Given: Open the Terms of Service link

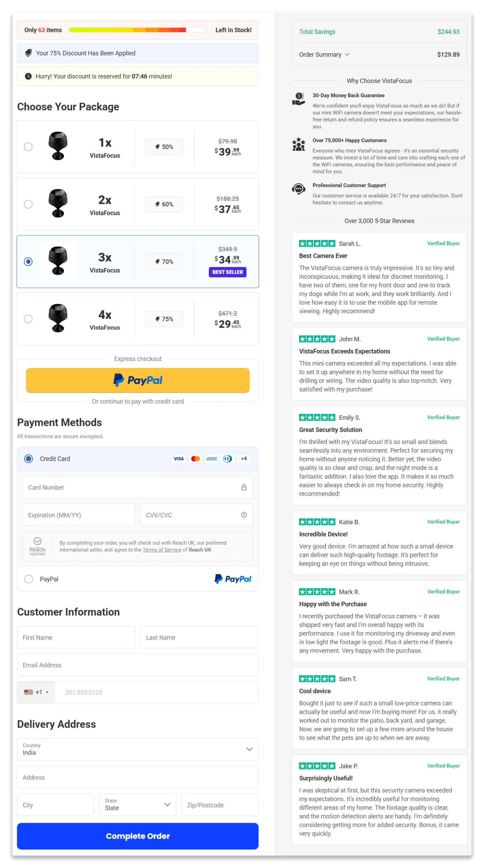Looking at the screenshot, I should click(x=162, y=550).
